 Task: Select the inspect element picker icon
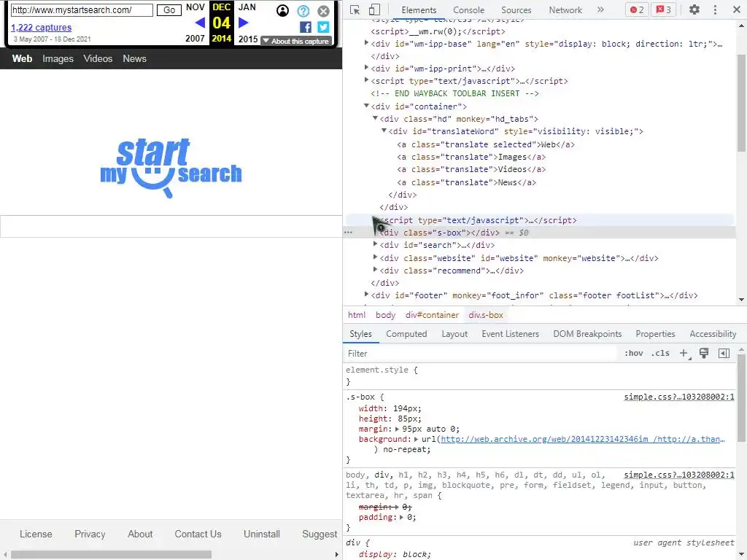pos(355,9)
